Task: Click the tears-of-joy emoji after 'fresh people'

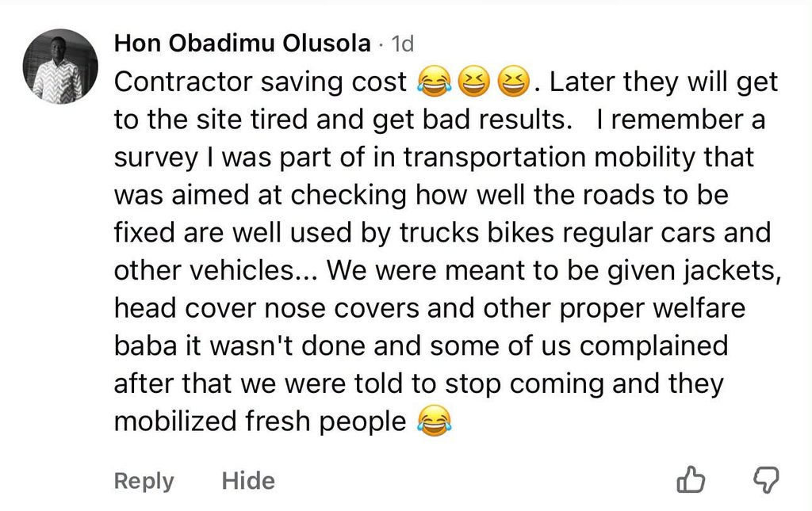Action: pos(435,421)
